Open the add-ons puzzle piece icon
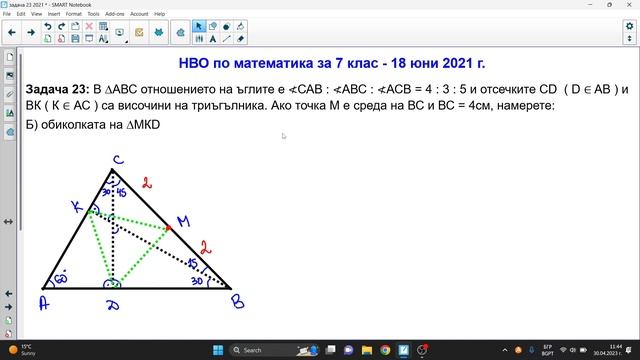640x360 pixels. pos(180,33)
